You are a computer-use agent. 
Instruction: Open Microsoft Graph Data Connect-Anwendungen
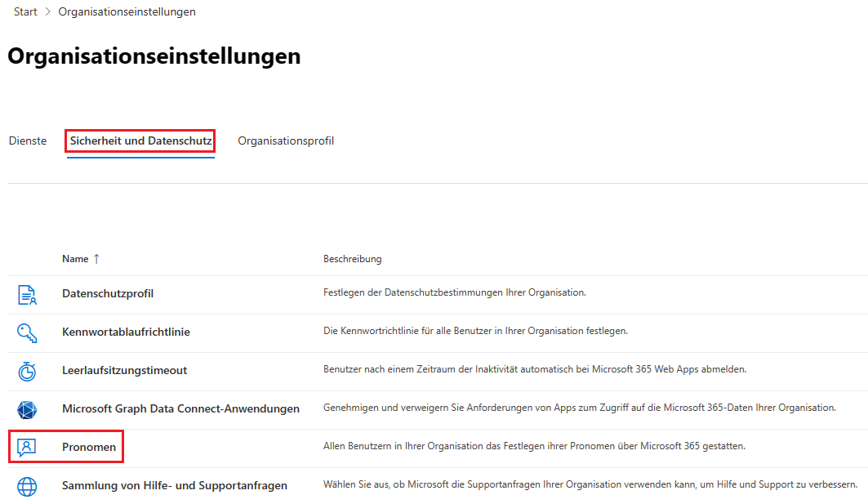[x=180, y=409]
